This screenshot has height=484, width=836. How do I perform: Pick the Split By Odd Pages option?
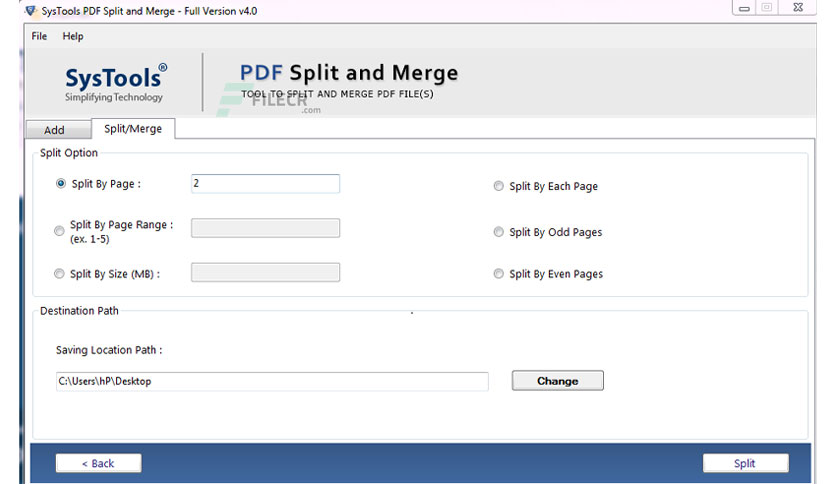[499, 232]
